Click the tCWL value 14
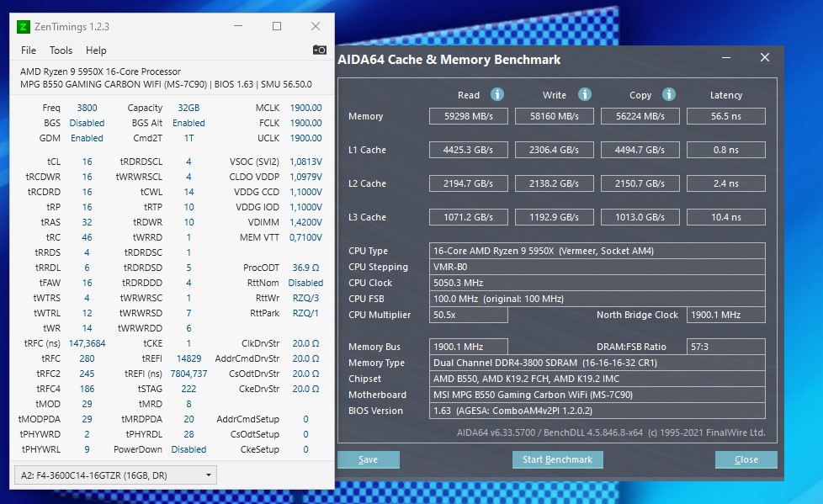Screen dimensions: 823x504 188,192
